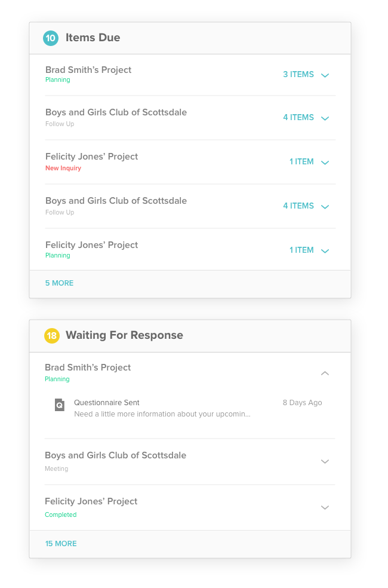Expand Brad Smith's Project 3 items chevron

[325, 75]
